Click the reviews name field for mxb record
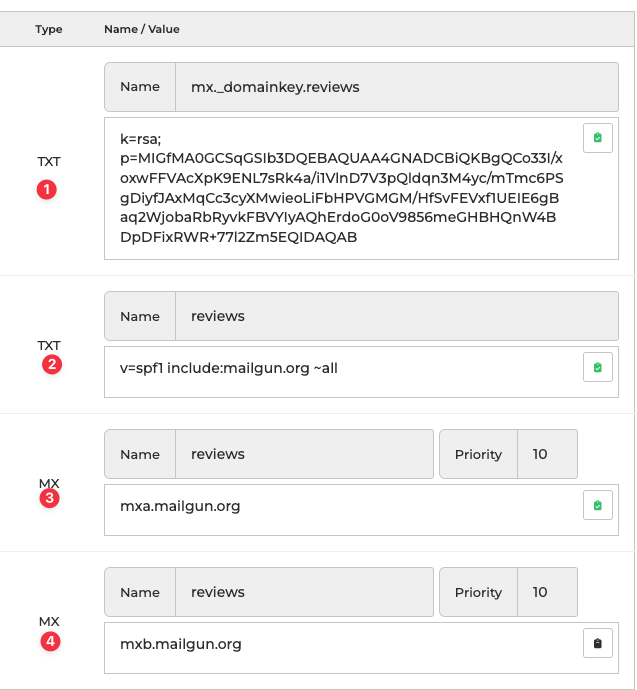 [x=303, y=592]
